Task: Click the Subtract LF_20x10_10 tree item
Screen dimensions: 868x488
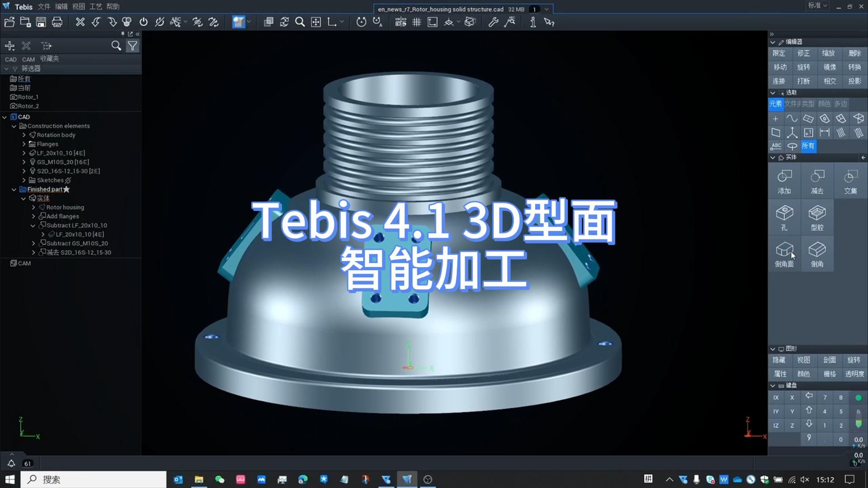Action: [x=76, y=225]
